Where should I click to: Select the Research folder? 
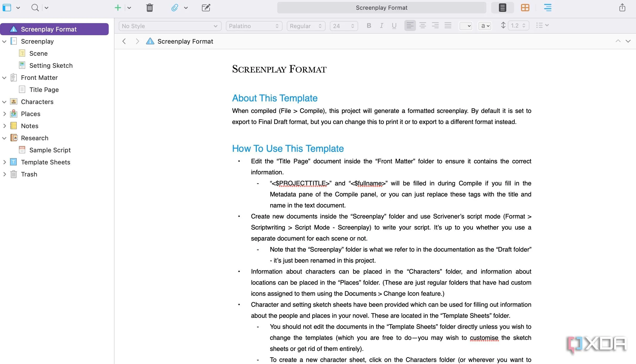[34, 138]
